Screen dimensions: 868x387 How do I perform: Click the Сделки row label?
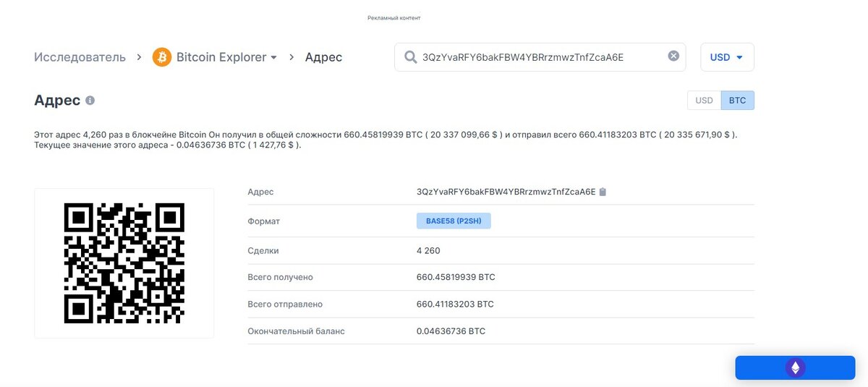coord(263,250)
